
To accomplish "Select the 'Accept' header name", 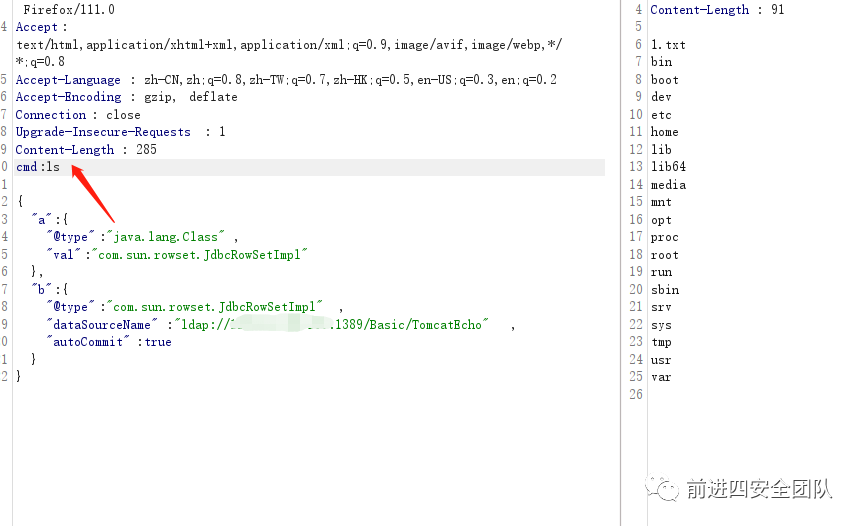I will tap(36, 27).
